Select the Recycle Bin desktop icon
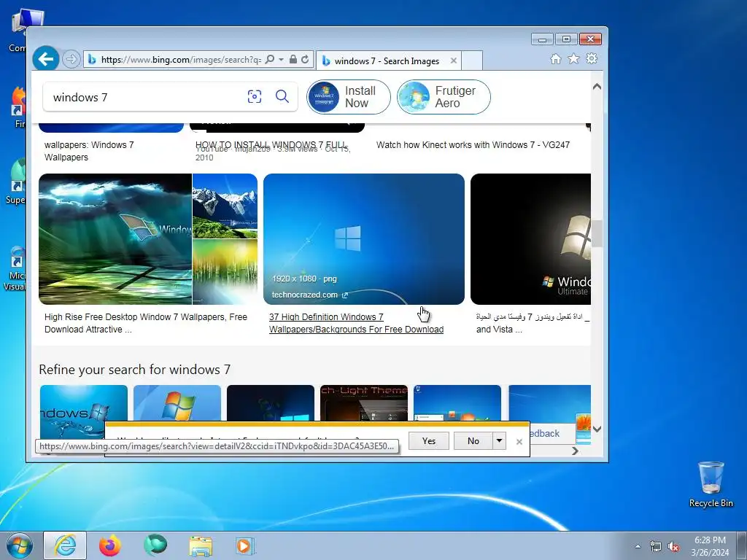 coord(711,484)
